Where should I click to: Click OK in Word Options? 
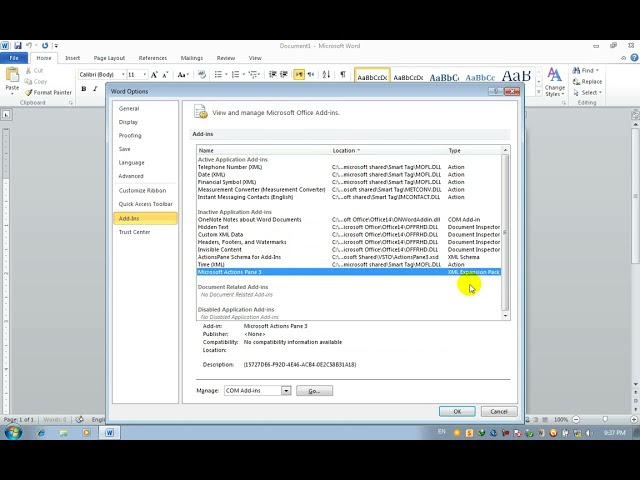(x=457, y=411)
